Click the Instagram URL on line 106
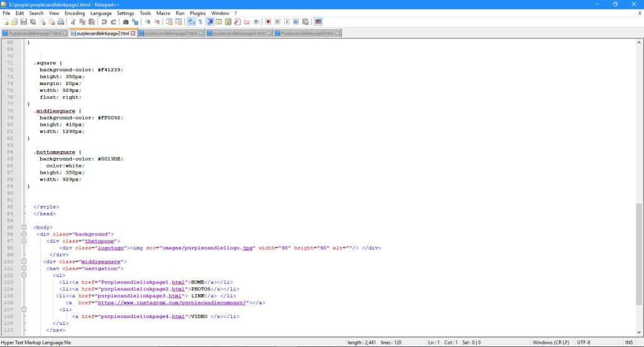644x347 pixels. tap(171, 302)
